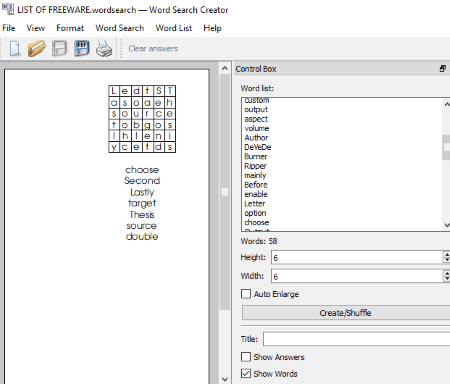Viewport: 450px width, 384px height.
Task: Click 'source' under the puzzle grid
Action: click(142, 226)
